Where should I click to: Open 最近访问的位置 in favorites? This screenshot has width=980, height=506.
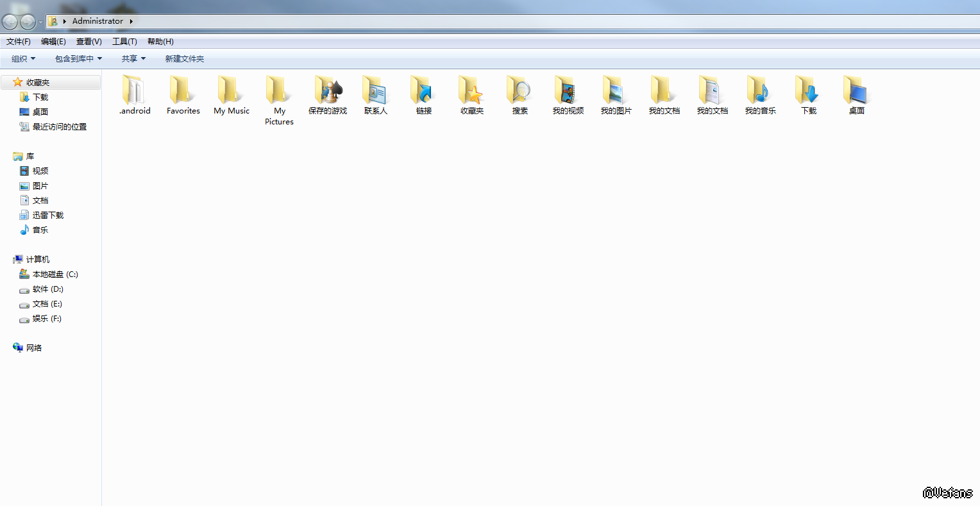pos(60,127)
